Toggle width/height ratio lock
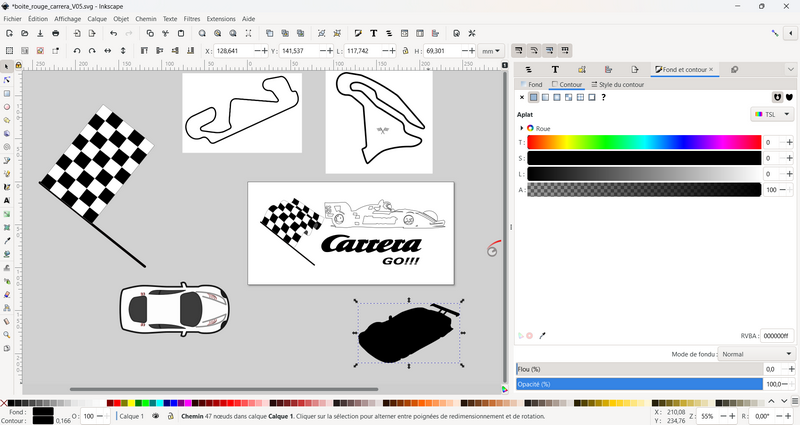 (x=406, y=51)
